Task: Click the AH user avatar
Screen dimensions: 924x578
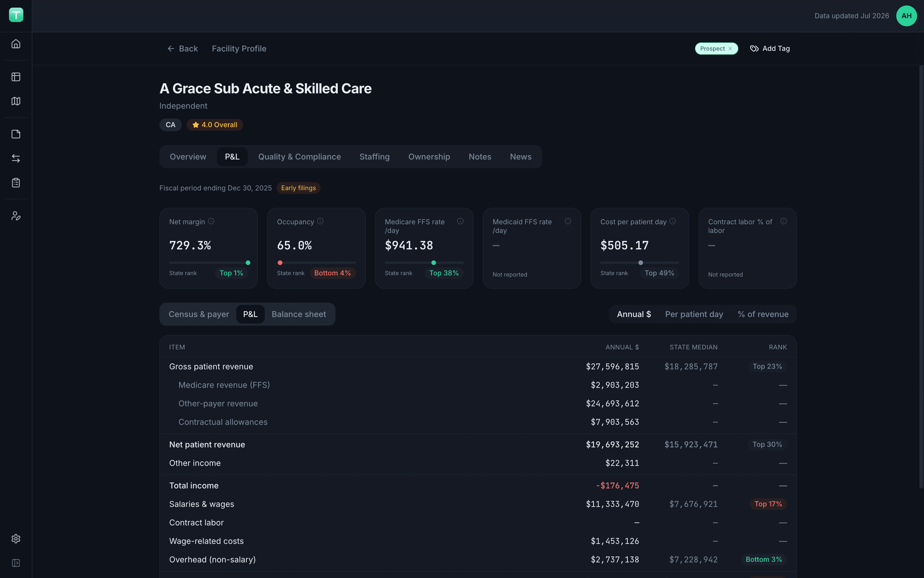Action: click(x=906, y=16)
